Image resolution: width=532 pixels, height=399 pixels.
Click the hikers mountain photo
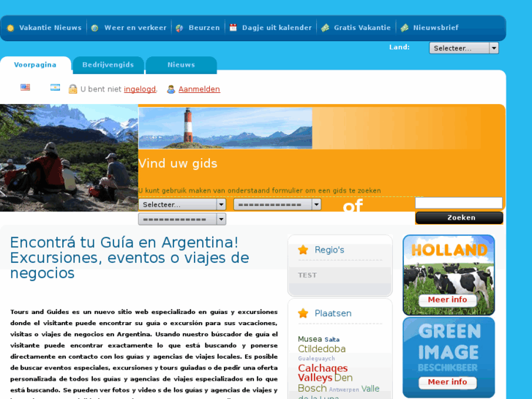coord(69,158)
